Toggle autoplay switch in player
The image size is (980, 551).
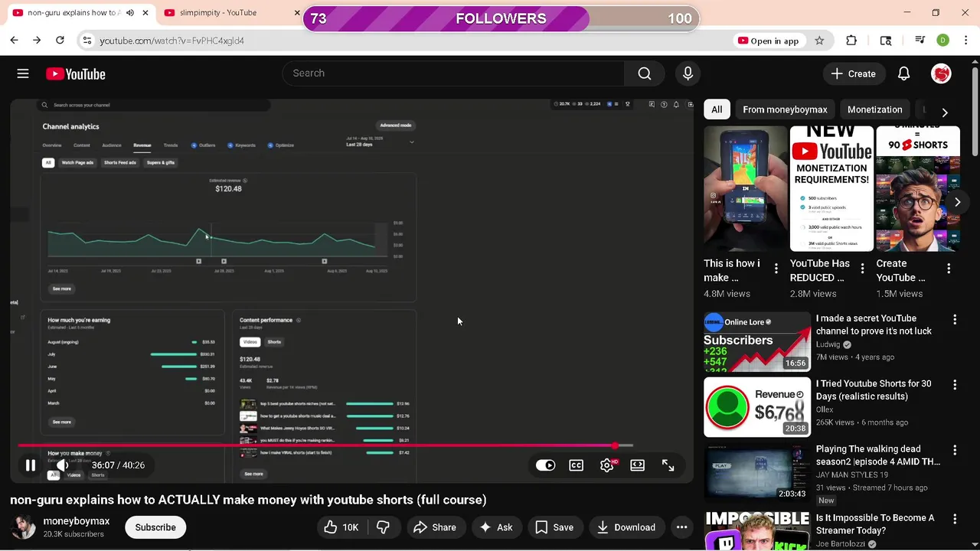pyautogui.click(x=545, y=465)
